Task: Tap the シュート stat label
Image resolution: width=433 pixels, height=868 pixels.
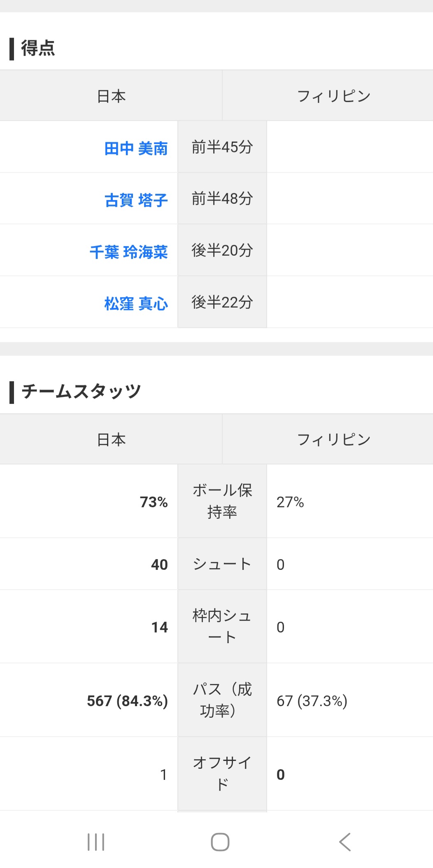Action: pos(222,564)
